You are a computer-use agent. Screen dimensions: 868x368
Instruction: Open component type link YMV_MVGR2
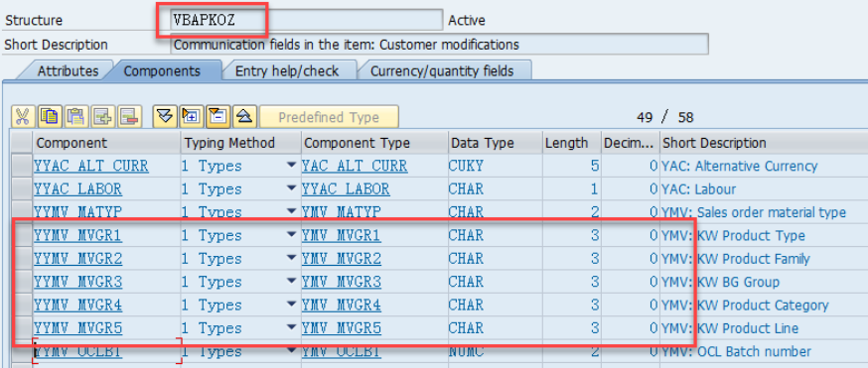(342, 259)
